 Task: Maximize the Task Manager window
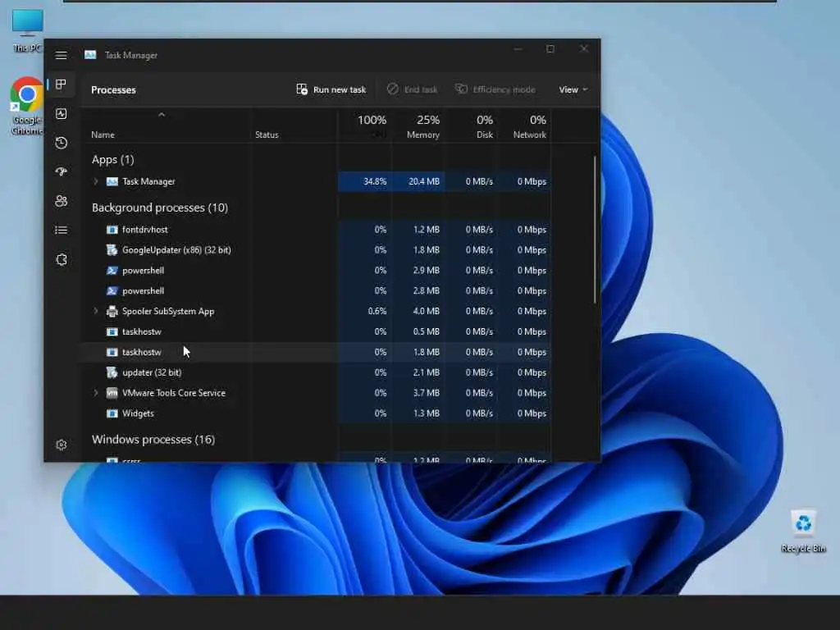point(550,49)
